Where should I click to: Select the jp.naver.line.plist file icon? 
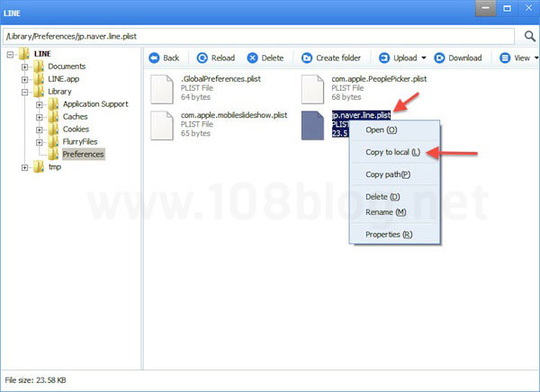coord(312,126)
